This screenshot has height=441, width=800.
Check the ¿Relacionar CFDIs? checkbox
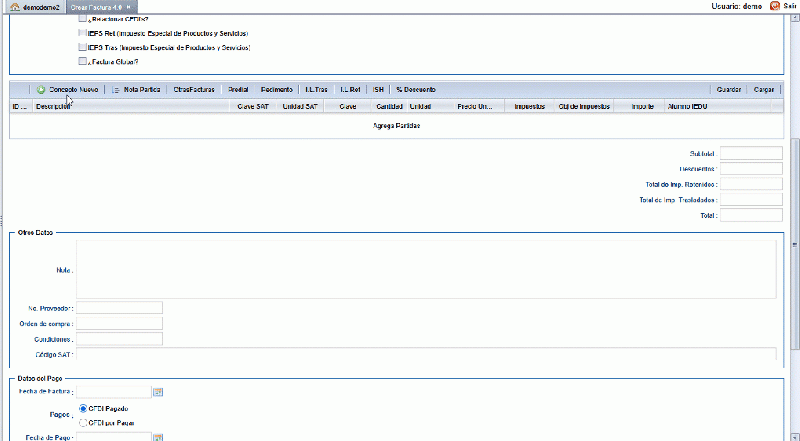click(83, 19)
